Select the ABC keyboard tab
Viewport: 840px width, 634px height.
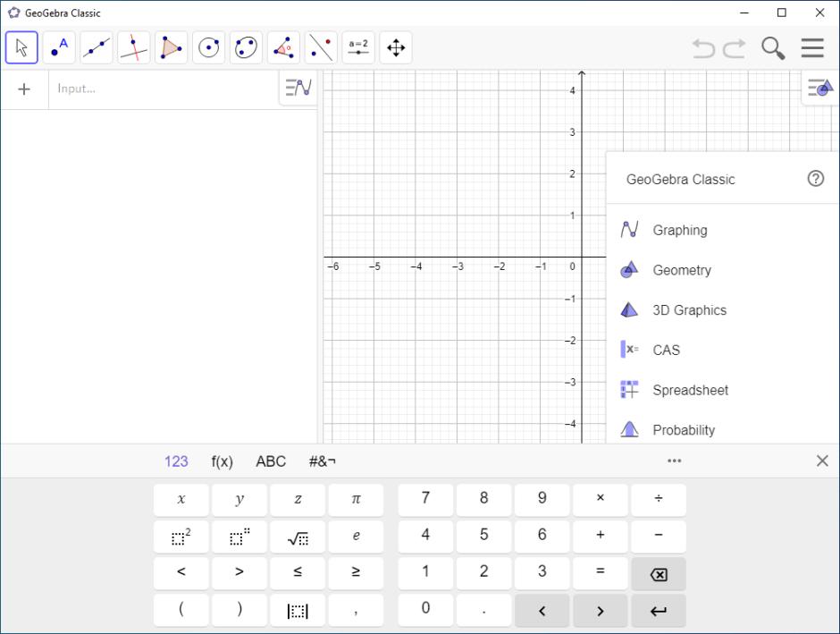(x=271, y=461)
